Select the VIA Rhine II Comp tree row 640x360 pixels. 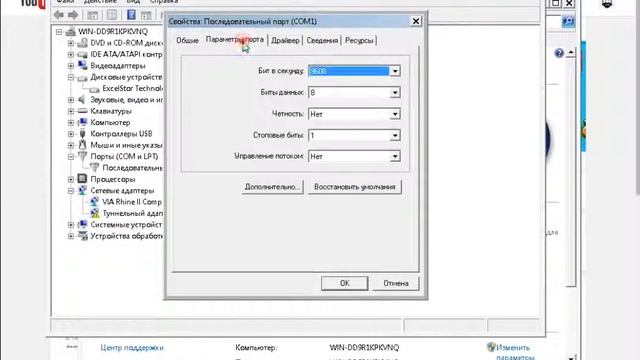point(132,202)
